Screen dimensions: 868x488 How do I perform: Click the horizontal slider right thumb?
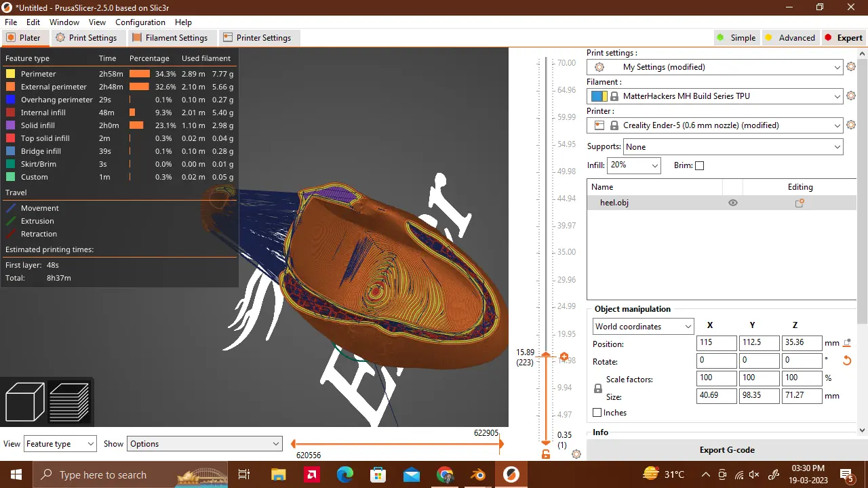[500, 444]
